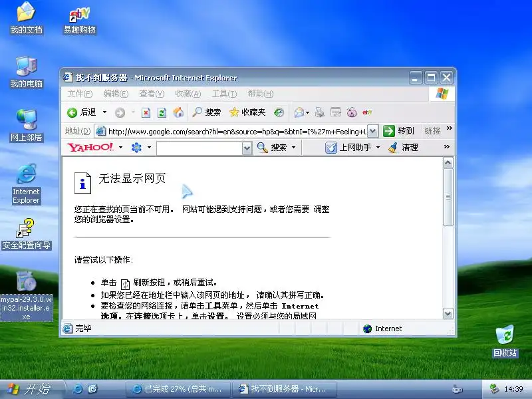Click the eBay icon in IE toolbar
This screenshot has height=399, width=532.
click(x=368, y=112)
